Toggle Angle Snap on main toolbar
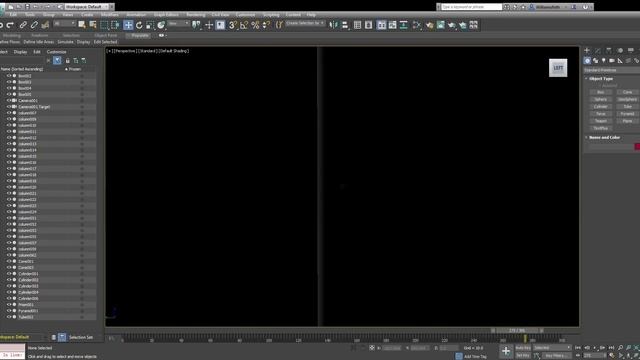This screenshot has width=640, height=360. pos(244,25)
